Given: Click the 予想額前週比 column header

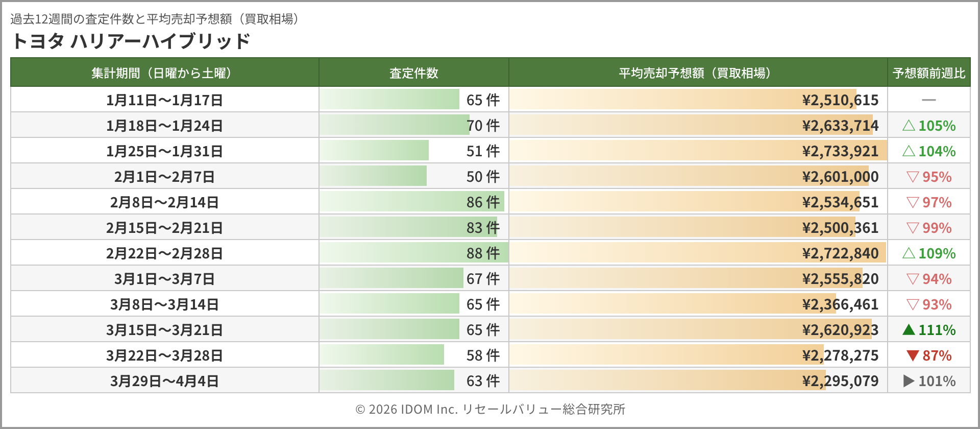Looking at the screenshot, I should [929, 73].
